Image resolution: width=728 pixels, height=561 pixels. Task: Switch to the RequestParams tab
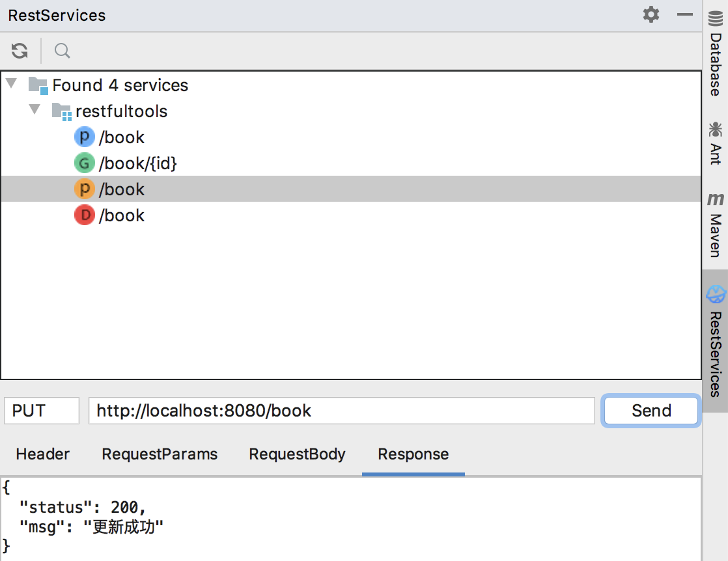[x=160, y=454]
